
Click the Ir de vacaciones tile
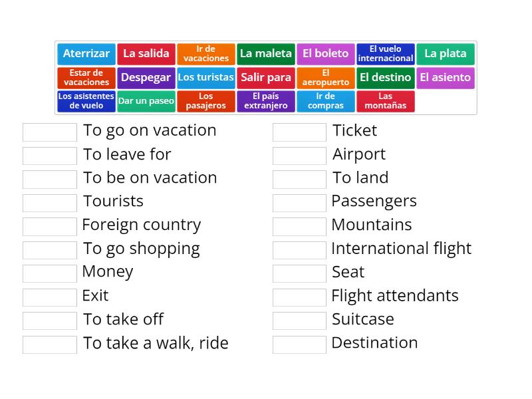pos(205,54)
